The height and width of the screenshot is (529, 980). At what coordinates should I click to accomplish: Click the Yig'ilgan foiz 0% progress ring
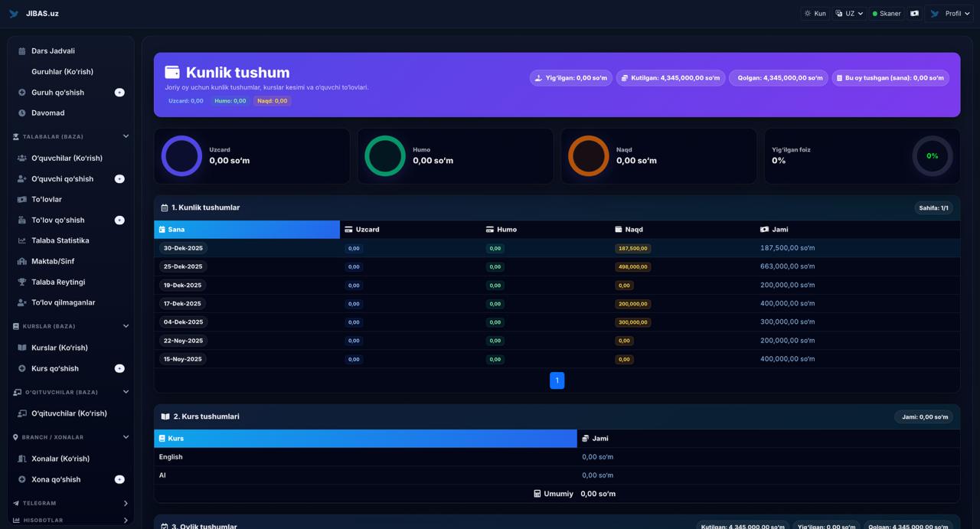tap(932, 156)
